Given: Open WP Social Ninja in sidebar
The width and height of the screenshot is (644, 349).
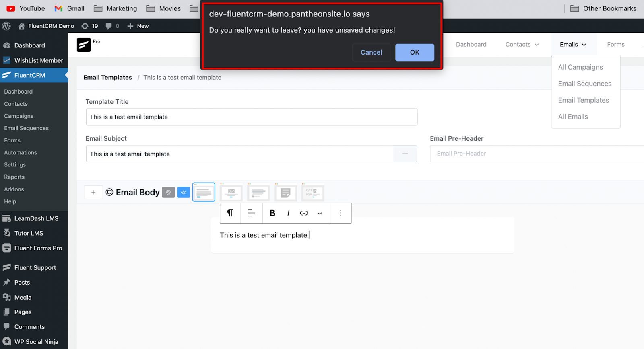Looking at the screenshot, I should [34, 342].
